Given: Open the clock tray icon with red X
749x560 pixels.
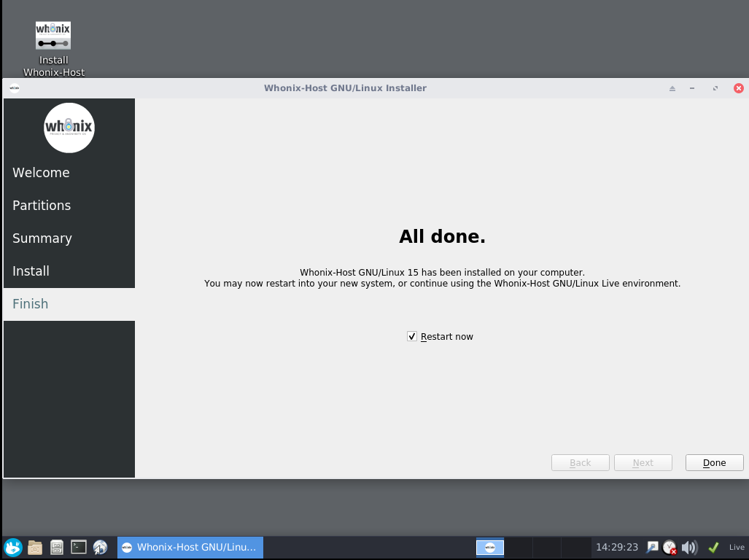Looking at the screenshot, I should pyautogui.click(x=670, y=547).
